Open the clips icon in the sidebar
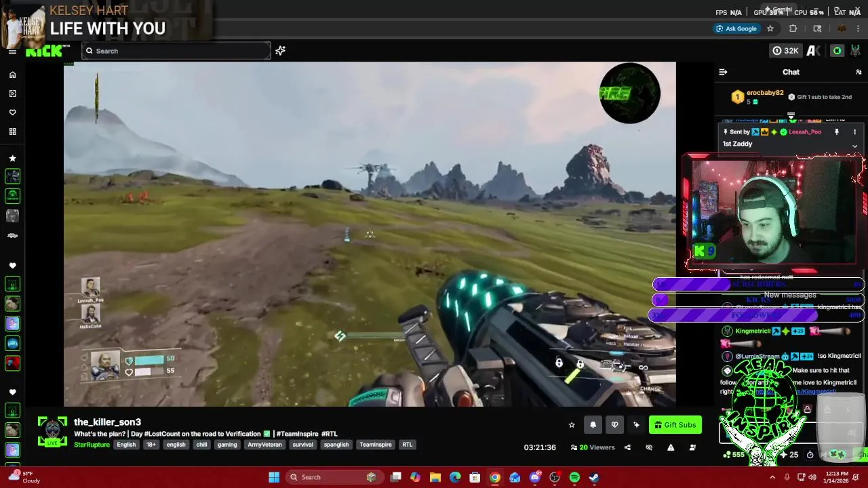 coord(12,94)
